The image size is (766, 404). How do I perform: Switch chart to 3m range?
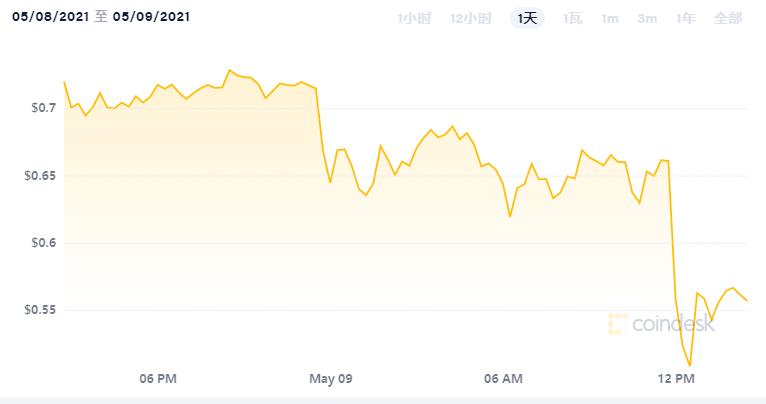[x=646, y=18]
